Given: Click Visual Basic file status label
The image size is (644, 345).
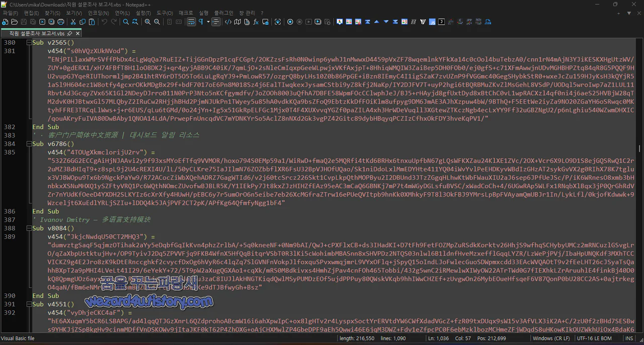Looking at the screenshot, I should [x=18, y=338].
